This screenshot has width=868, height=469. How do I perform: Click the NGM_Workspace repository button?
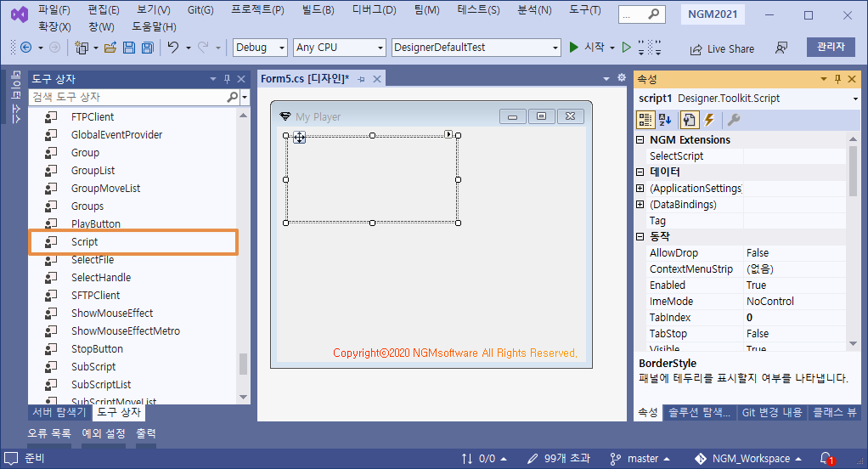tap(748, 459)
